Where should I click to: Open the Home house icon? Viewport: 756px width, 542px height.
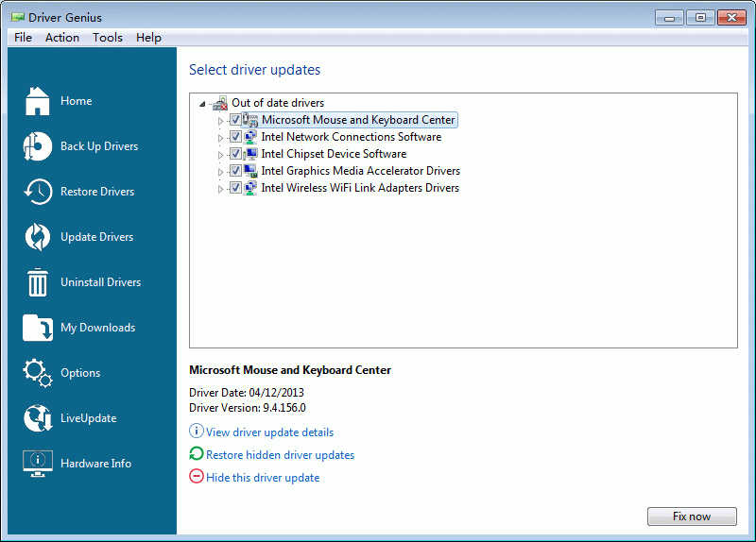coord(37,101)
